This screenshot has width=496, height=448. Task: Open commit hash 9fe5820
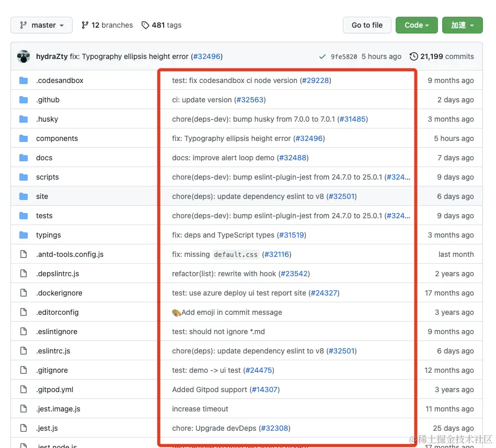[x=344, y=56]
